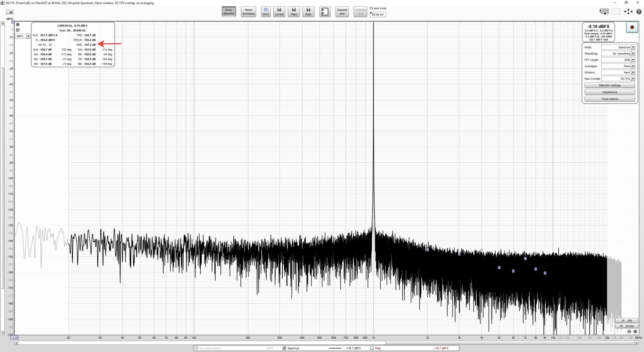Open Distortion settings
This screenshot has width=644, height=352.
point(609,85)
